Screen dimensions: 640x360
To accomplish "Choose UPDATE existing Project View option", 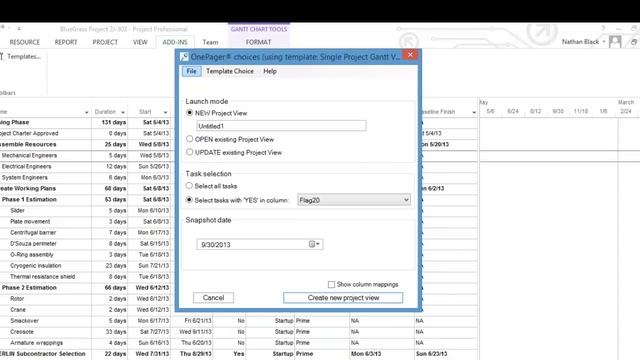I will (x=189, y=152).
